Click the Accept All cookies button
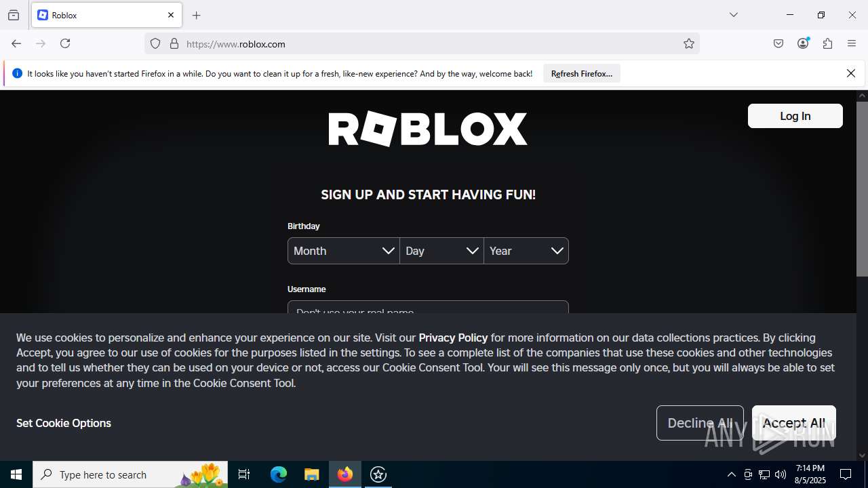Image resolution: width=868 pixels, height=488 pixels. [x=794, y=423]
